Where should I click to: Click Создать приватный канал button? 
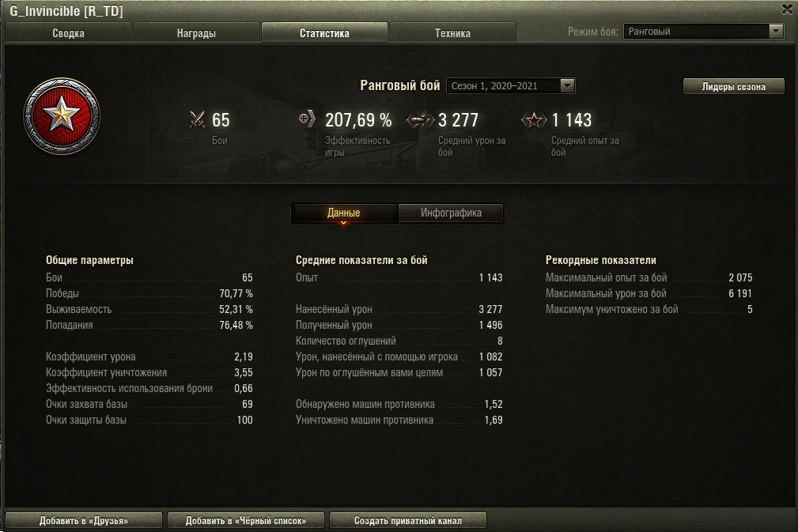pos(408,520)
